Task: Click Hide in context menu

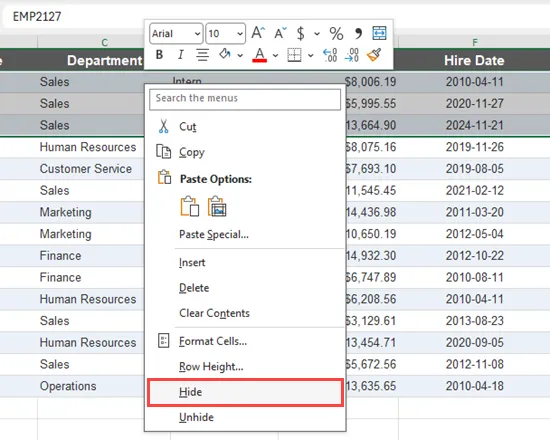Action: (x=245, y=392)
